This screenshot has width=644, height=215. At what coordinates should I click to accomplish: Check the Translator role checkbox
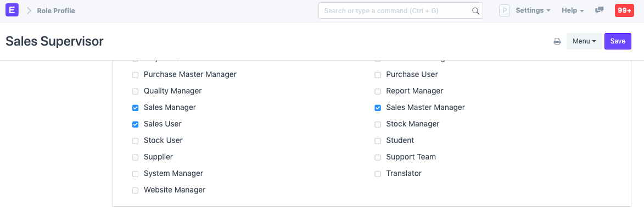click(x=377, y=174)
